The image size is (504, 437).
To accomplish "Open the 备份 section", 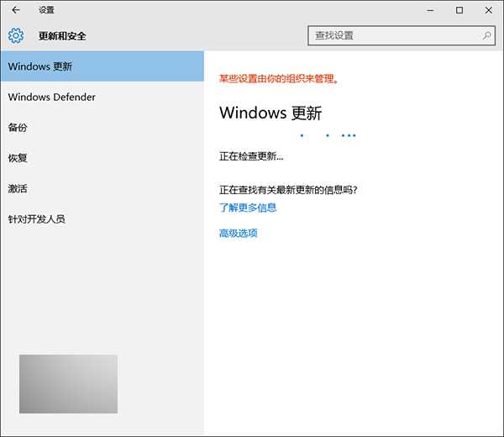I will 102,128.
